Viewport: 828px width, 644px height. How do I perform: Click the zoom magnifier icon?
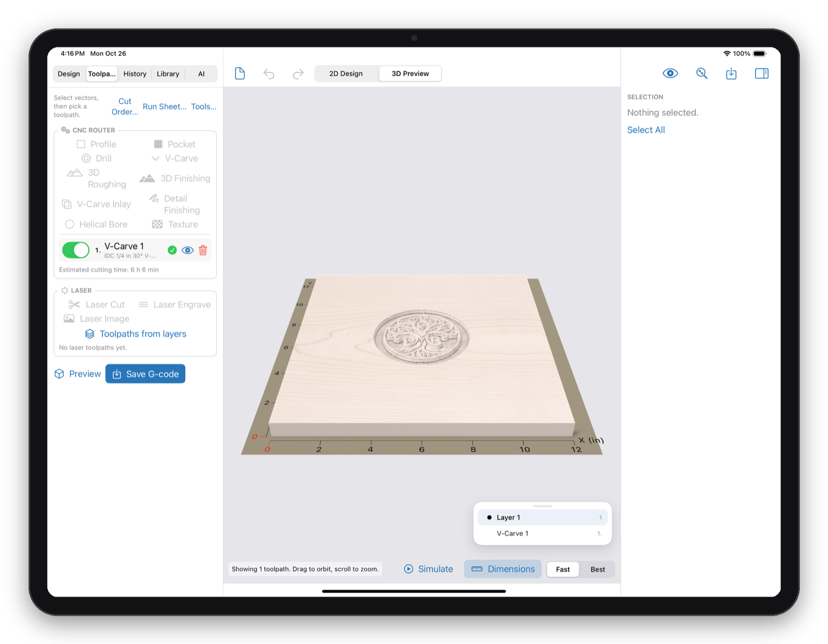click(702, 73)
